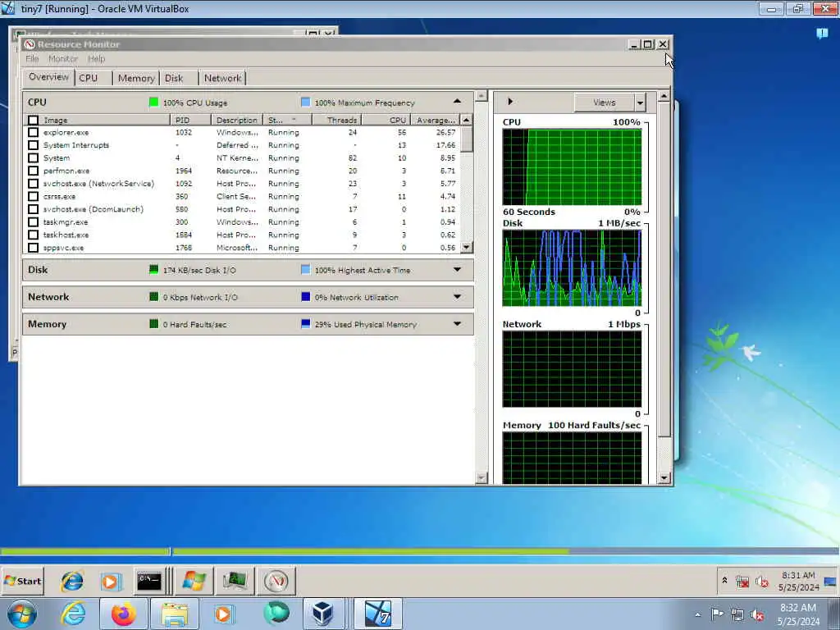The image size is (840, 630).
Task: Click Resource Monitor gauge icon in VM taskbar
Action: (276, 581)
